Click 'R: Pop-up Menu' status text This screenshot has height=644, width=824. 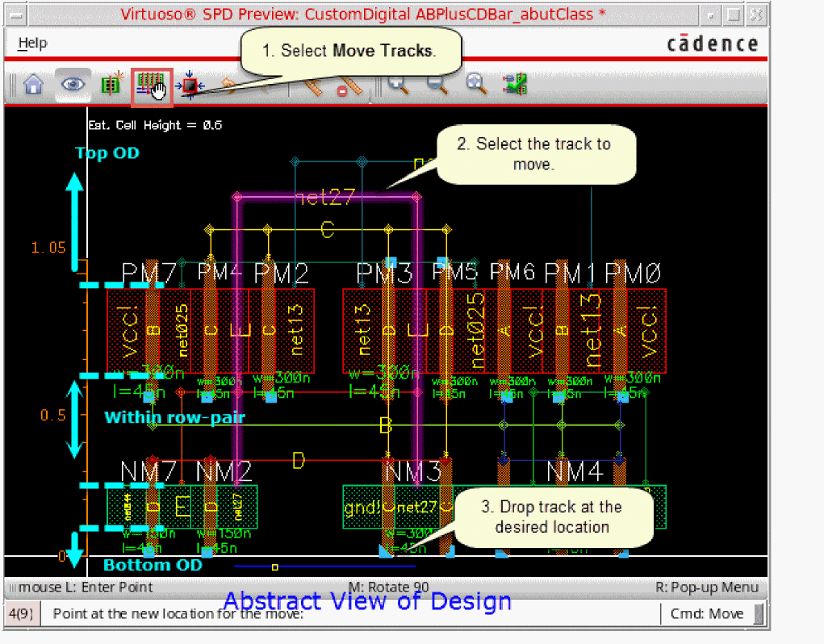[707, 588]
